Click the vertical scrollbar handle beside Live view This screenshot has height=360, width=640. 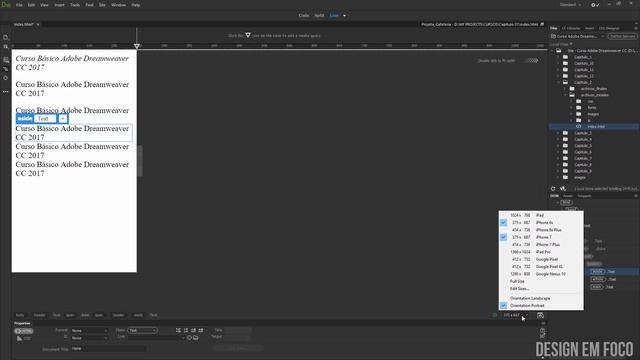[140, 161]
